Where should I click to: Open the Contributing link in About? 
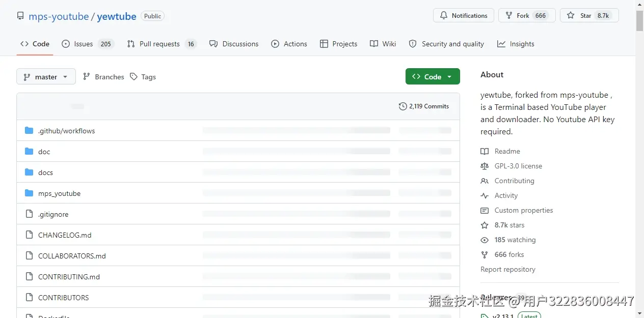click(x=514, y=181)
